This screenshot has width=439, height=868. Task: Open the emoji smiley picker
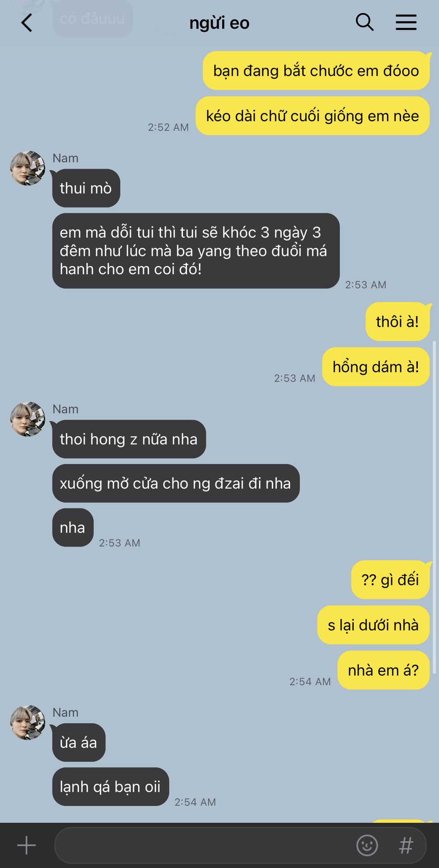tap(367, 845)
